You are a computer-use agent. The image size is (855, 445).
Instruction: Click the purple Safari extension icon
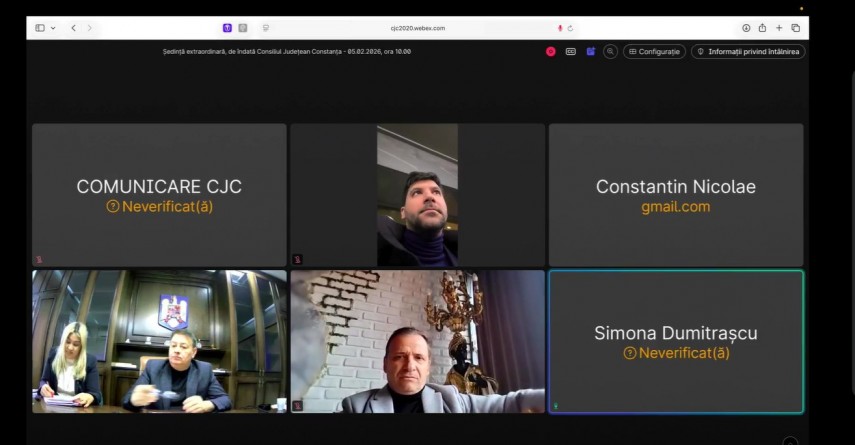tap(227, 28)
